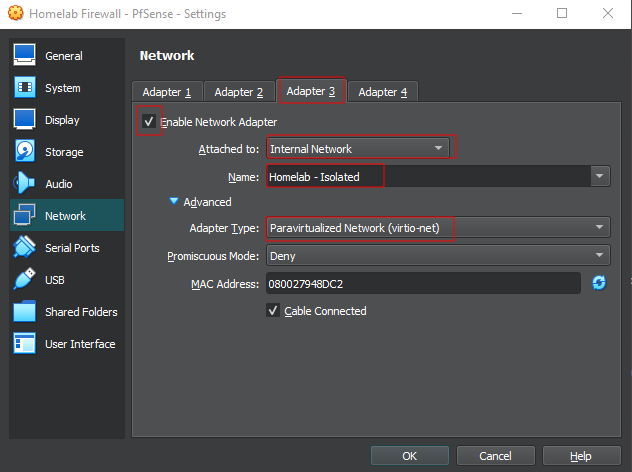Select Serial Ports label in sidebar
Image resolution: width=632 pixels, height=472 pixels.
coord(73,248)
